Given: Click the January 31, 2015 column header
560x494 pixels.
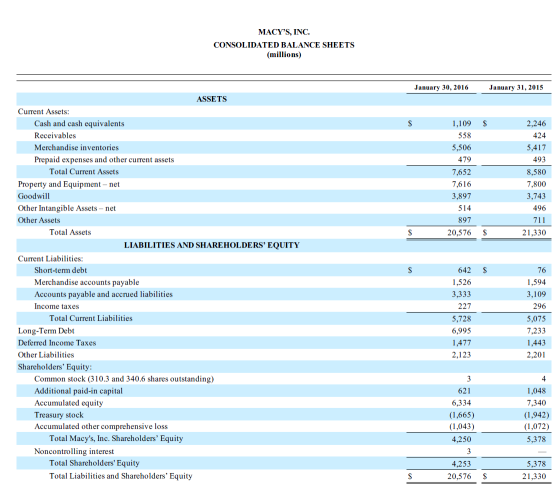Looking at the screenshot, I should pos(516,88).
